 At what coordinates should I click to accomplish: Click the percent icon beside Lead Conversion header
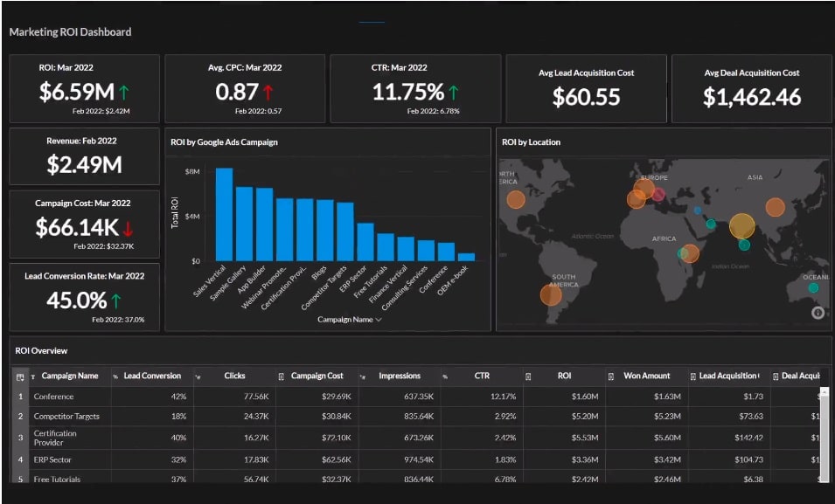(x=115, y=376)
